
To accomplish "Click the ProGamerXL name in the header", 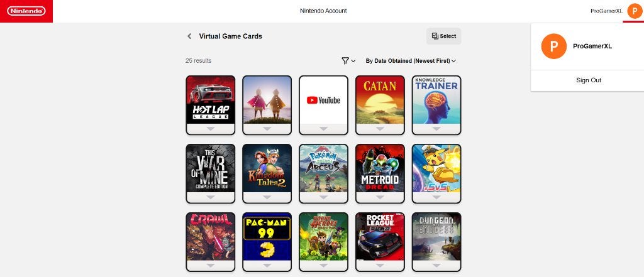I will [x=606, y=11].
